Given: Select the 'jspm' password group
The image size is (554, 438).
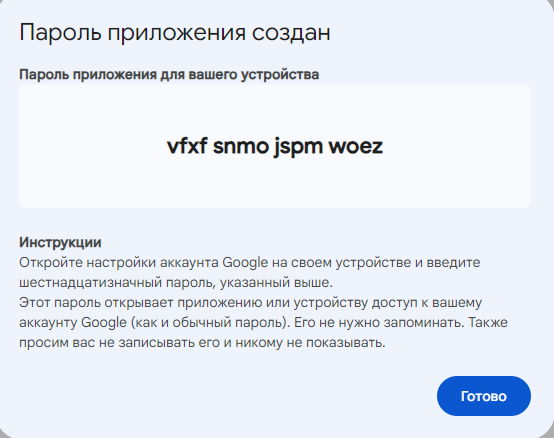Looking at the screenshot, I should tap(299, 148).
